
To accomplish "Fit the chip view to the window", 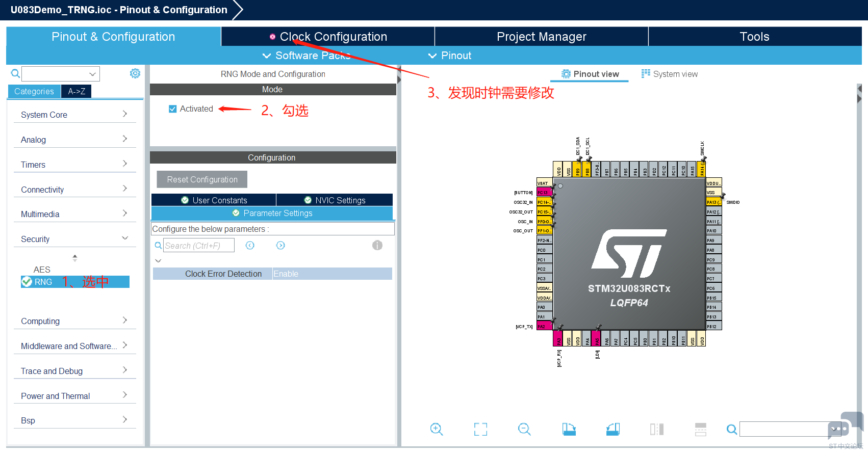I will (x=480, y=429).
